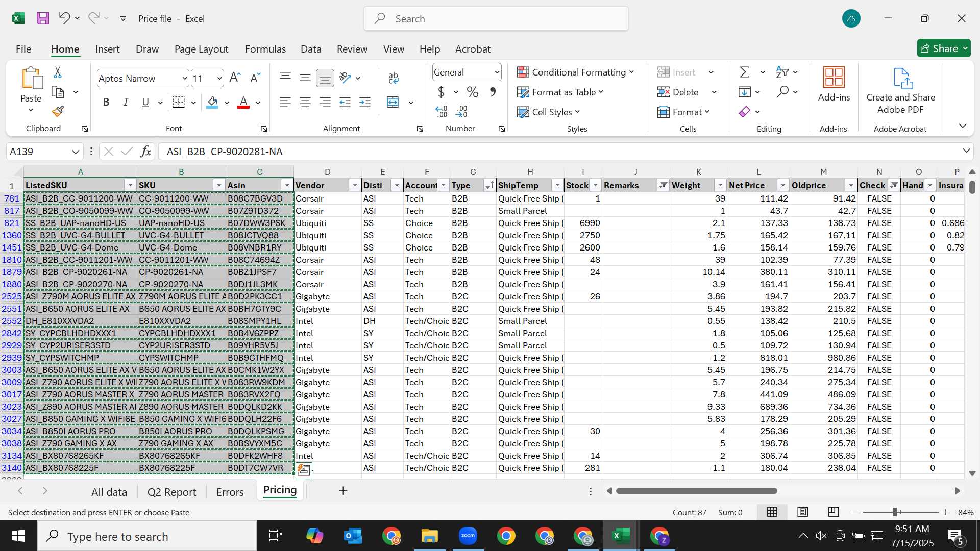Open the Insert ribbon tab
This screenshot has height=551, width=980.
click(107, 49)
